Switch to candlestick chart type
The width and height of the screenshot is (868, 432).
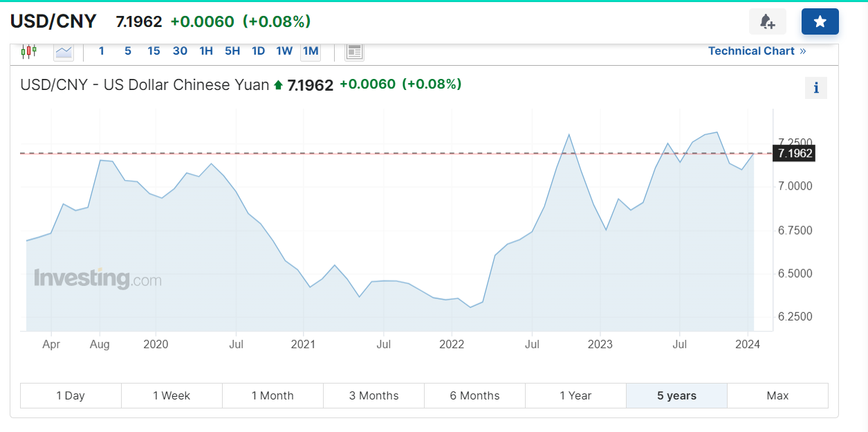point(28,51)
